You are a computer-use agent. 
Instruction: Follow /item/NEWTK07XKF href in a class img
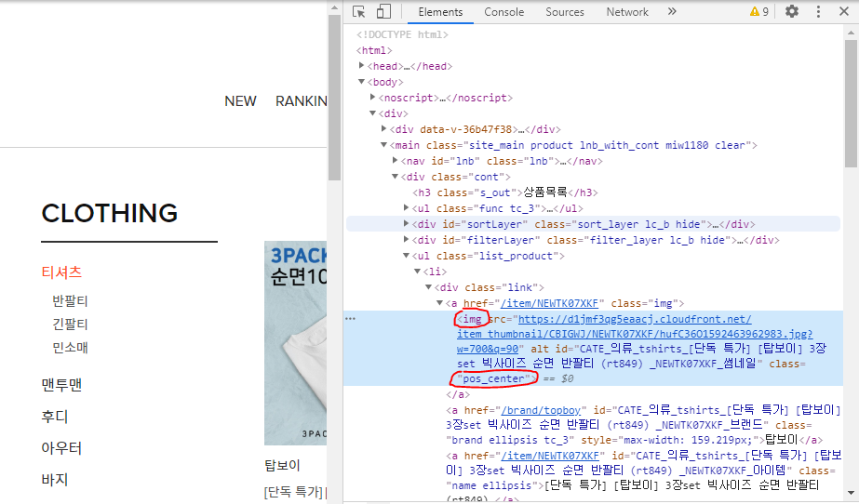point(549,303)
